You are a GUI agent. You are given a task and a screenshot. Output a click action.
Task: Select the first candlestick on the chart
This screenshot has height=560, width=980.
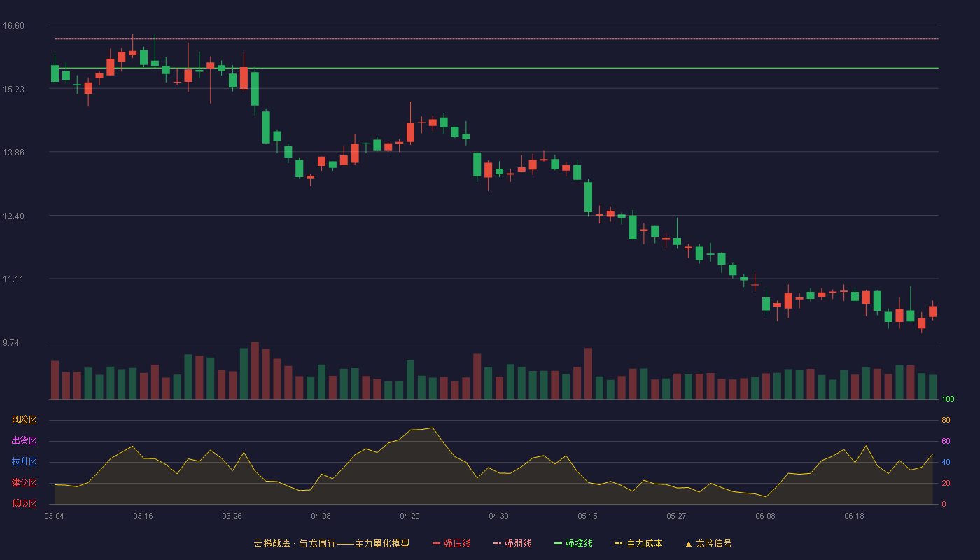point(55,73)
